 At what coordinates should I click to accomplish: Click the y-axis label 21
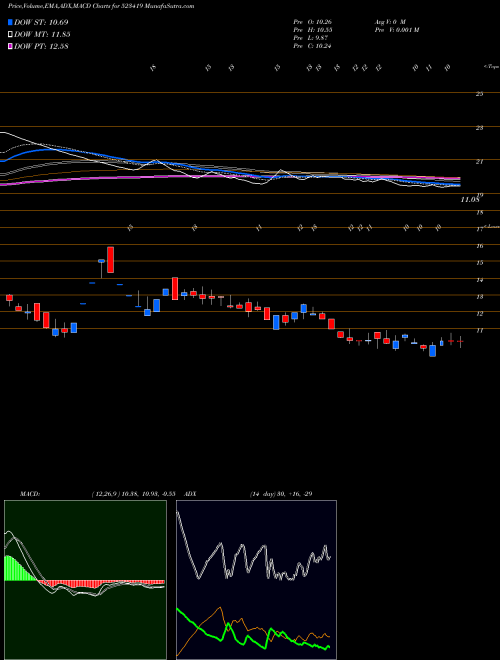479,161
